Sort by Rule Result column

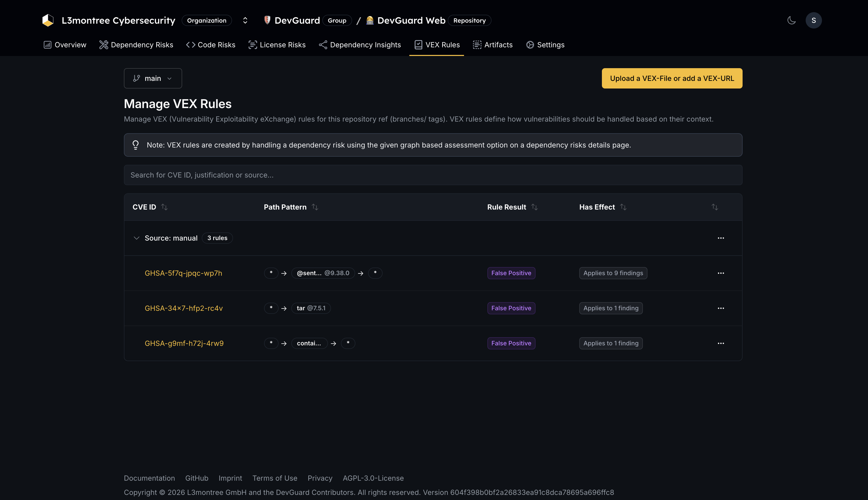coord(534,207)
